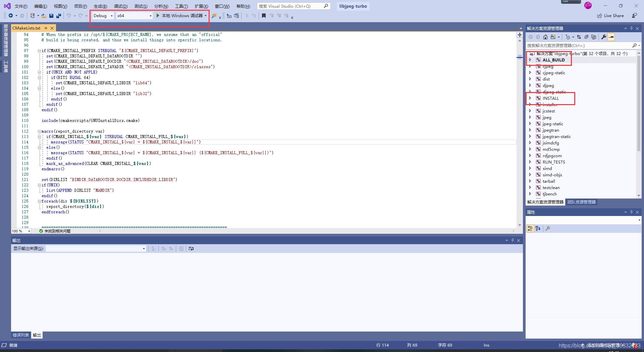Image resolution: width=644 pixels, height=352 pixels.
Task: Click Show All Files icon
Action: pos(594,37)
